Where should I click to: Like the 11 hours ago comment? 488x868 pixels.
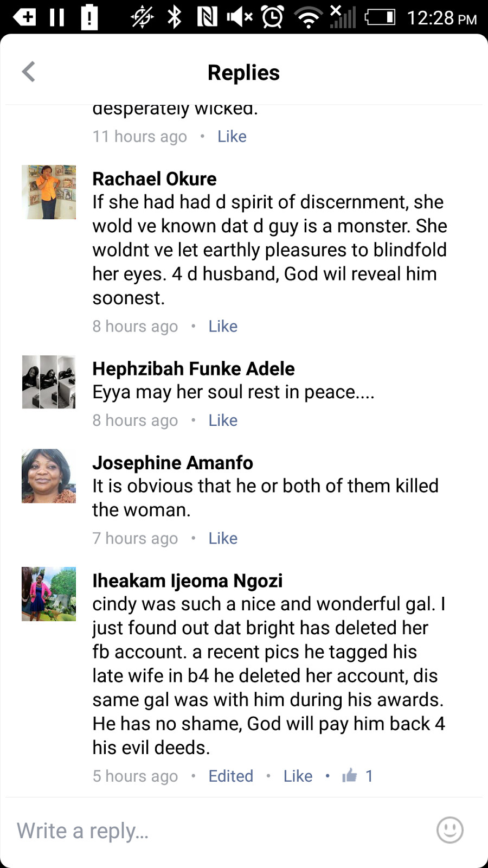coord(232,136)
